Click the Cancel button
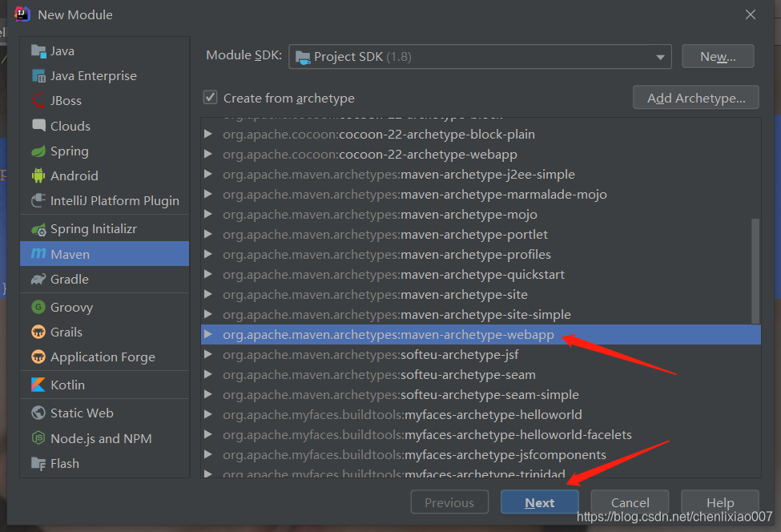The image size is (781, 532). (x=630, y=502)
